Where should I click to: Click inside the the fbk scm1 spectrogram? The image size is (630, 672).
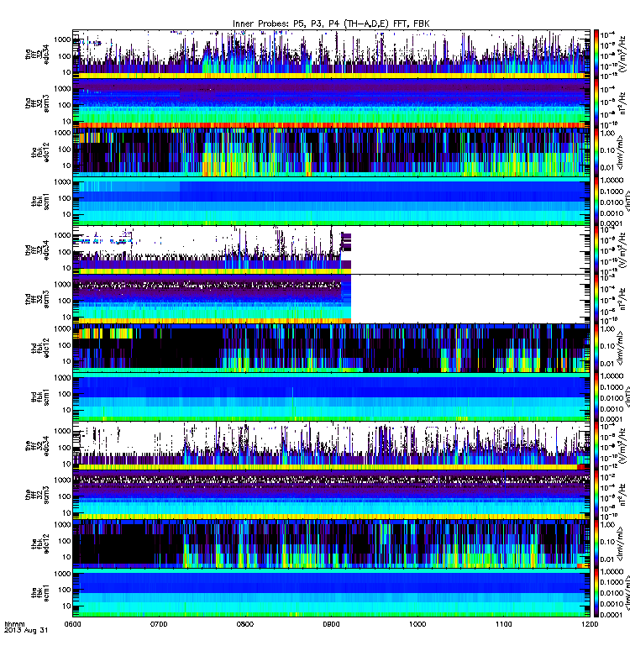coord(331,592)
